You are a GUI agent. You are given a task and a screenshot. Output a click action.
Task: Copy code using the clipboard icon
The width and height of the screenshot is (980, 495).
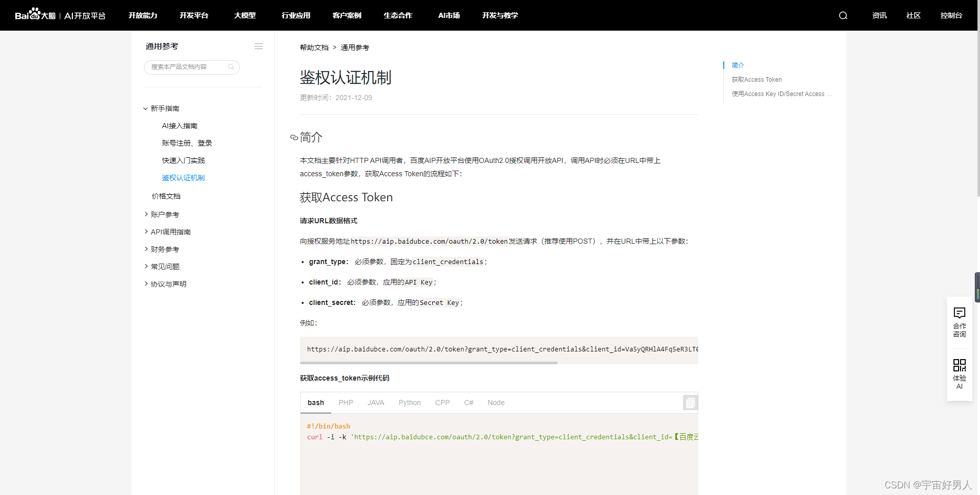click(x=690, y=403)
